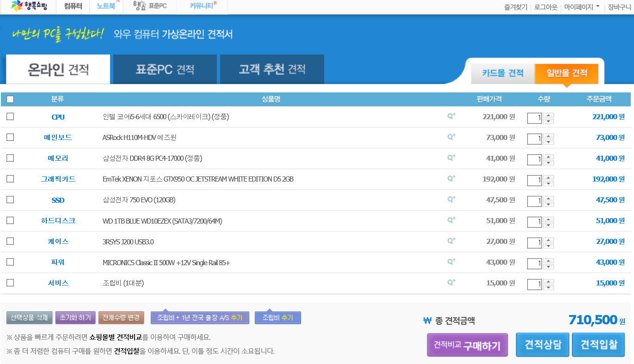
Task: Open the magnifier icon for 하드디스크 row
Action: [451, 220]
